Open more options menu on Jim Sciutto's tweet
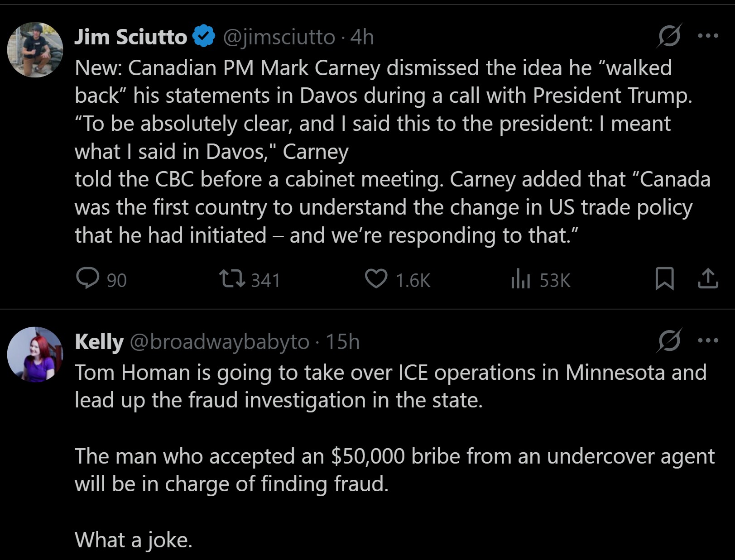This screenshot has width=735, height=560. pos(708,36)
